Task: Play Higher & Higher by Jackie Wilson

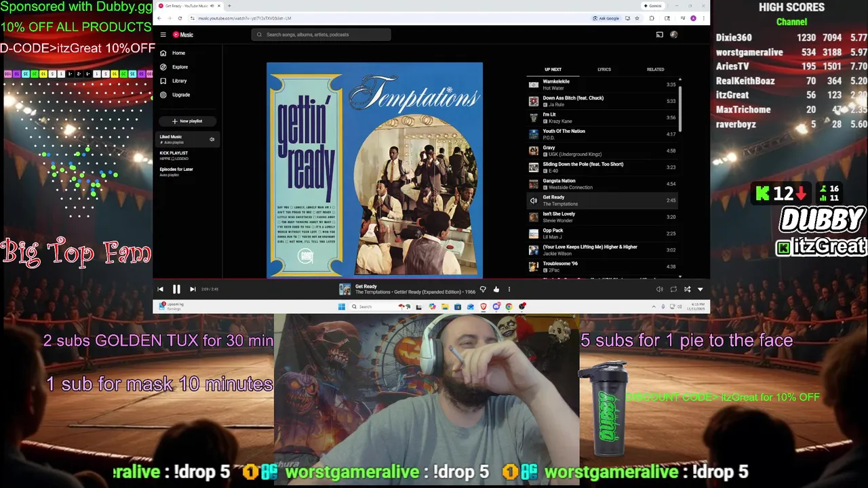Action: [x=602, y=250]
